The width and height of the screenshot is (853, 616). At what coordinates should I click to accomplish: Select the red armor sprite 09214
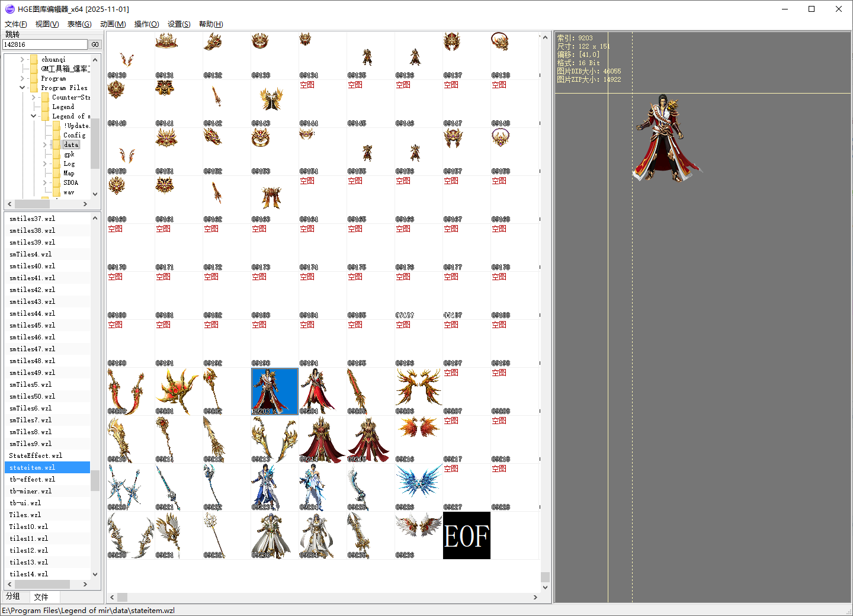(x=322, y=439)
